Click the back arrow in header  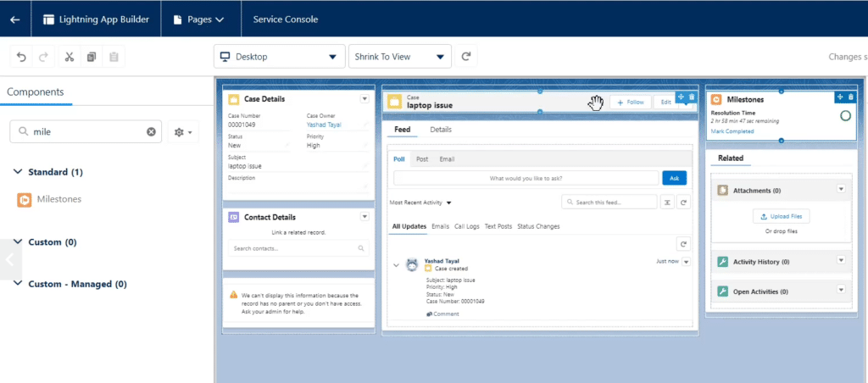click(x=15, y=19)
